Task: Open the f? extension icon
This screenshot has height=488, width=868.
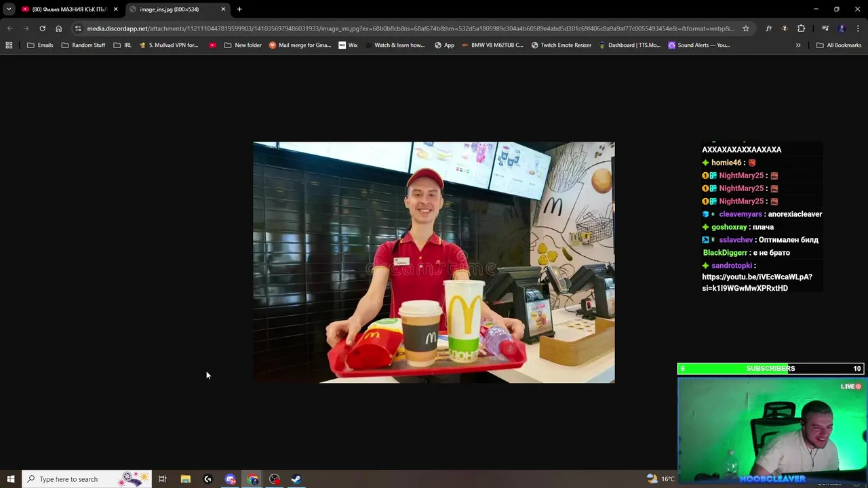Action: click(768, 28)
